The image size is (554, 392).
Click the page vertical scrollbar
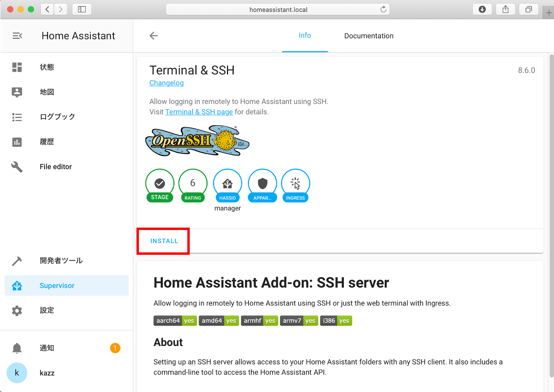click(552, 216)
